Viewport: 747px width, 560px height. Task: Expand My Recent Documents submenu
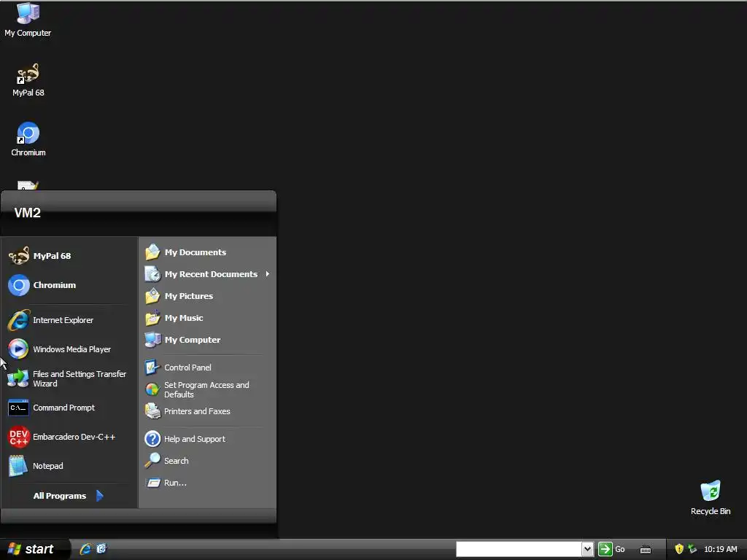pyautogui.click(x=208, y=274)
